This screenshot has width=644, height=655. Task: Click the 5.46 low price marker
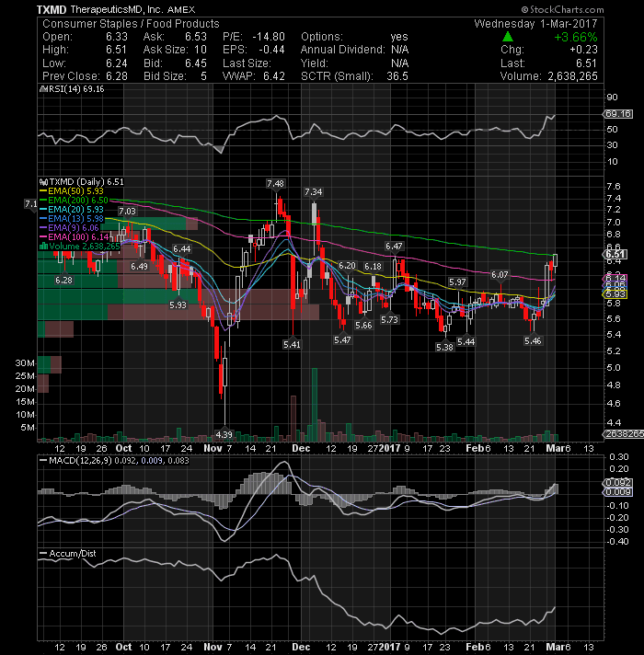tap(533, 341)
